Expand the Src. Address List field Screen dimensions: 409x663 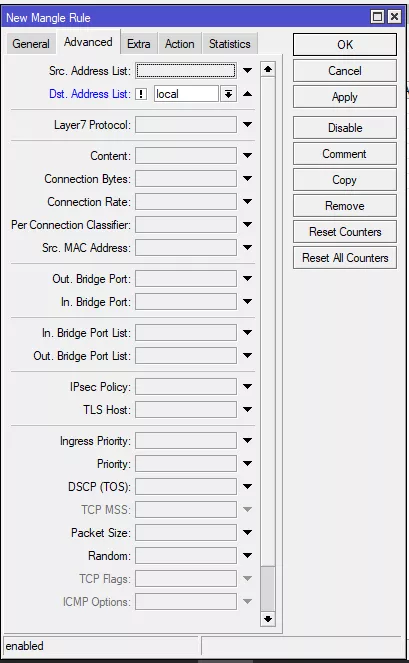click(x=247, y=71)
